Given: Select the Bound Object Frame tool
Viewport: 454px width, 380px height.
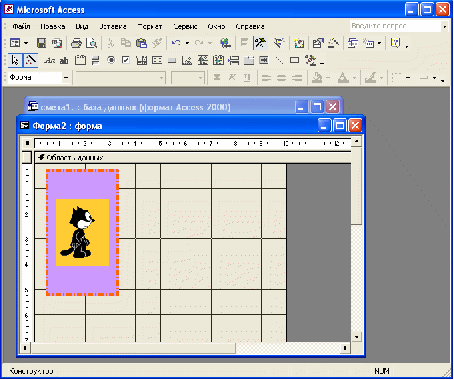Looking at the screenshot, I should coord(218,60).
